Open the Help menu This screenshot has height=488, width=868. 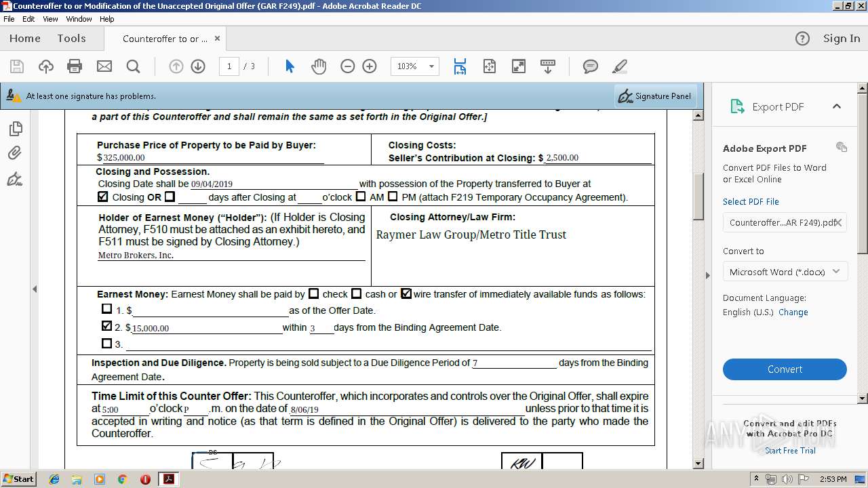point(107,19)
